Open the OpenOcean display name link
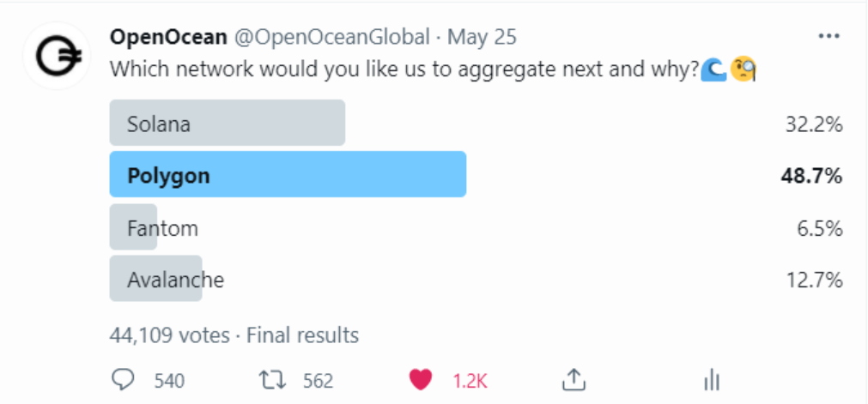The image size is (868, 404). 169,37
